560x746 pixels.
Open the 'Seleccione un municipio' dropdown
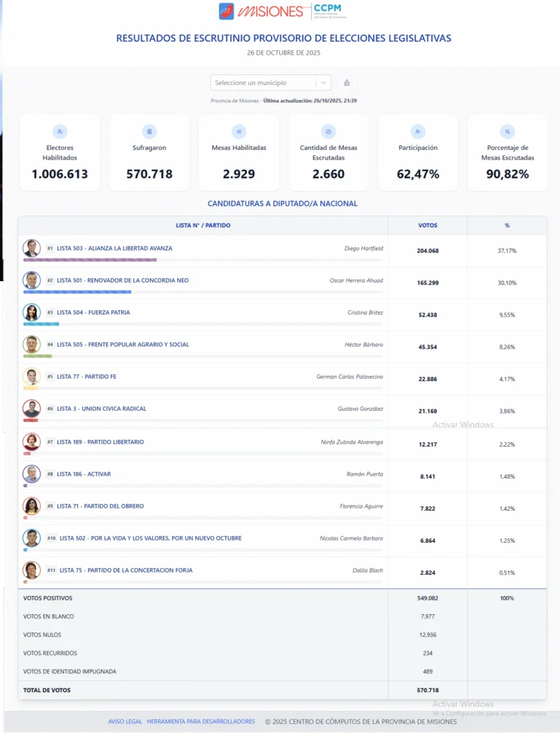pyautogui.click(x=264, y=83)
